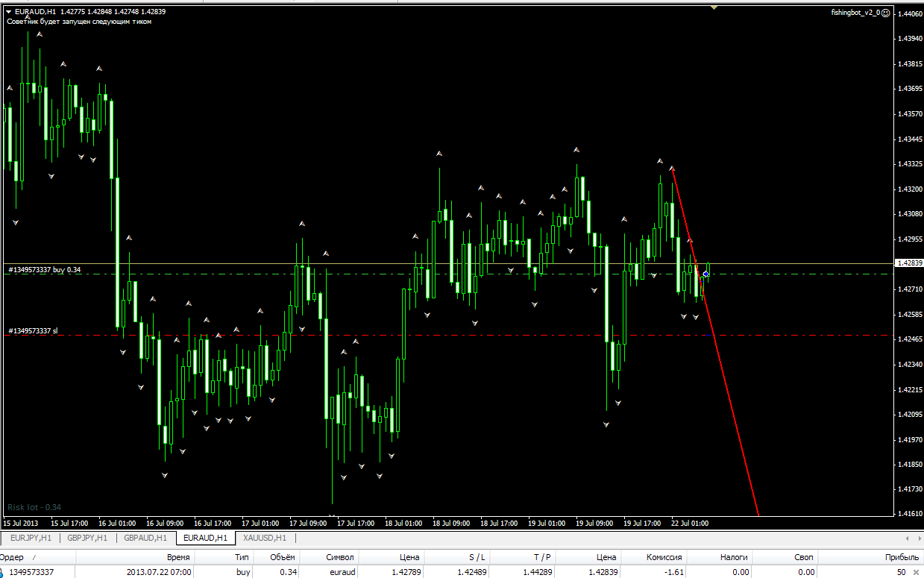Click the order icon beside 1349573337

(x=2, y=572)
